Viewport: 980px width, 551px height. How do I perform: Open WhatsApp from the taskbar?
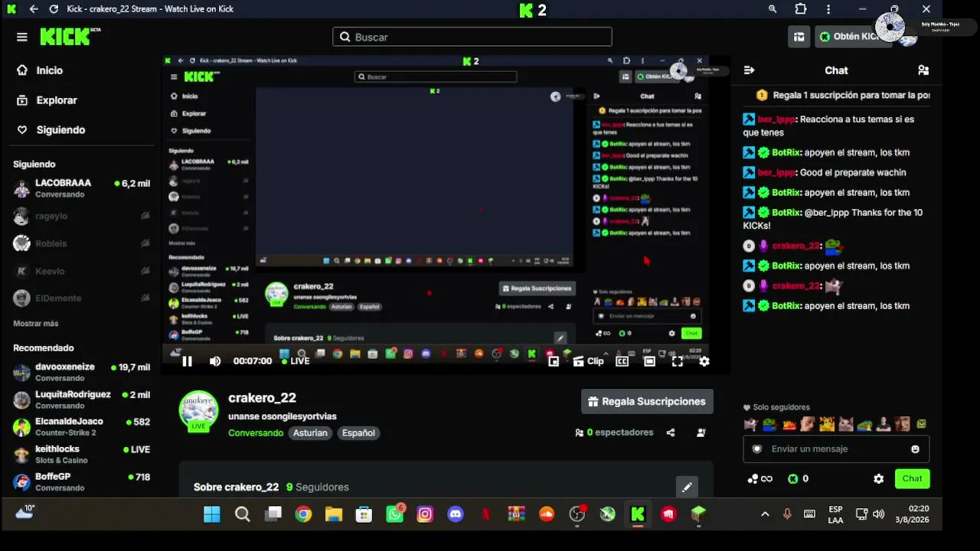coord(394,514)
